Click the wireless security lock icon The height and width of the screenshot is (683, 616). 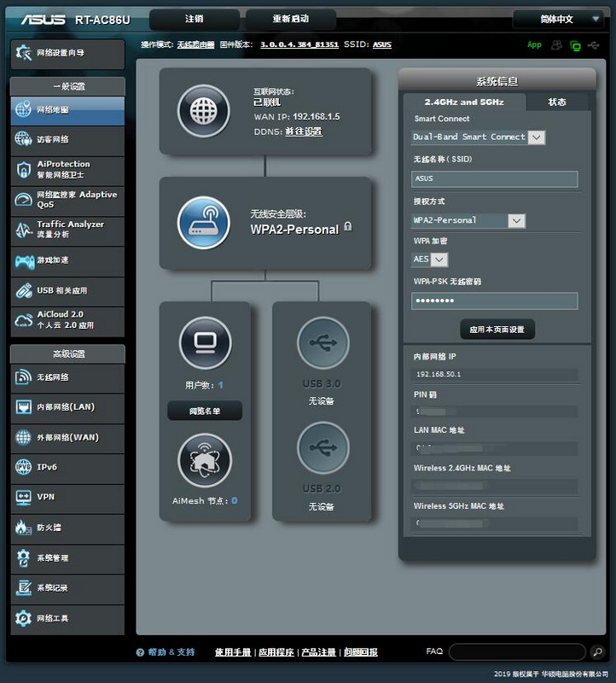tap(348, 226)
